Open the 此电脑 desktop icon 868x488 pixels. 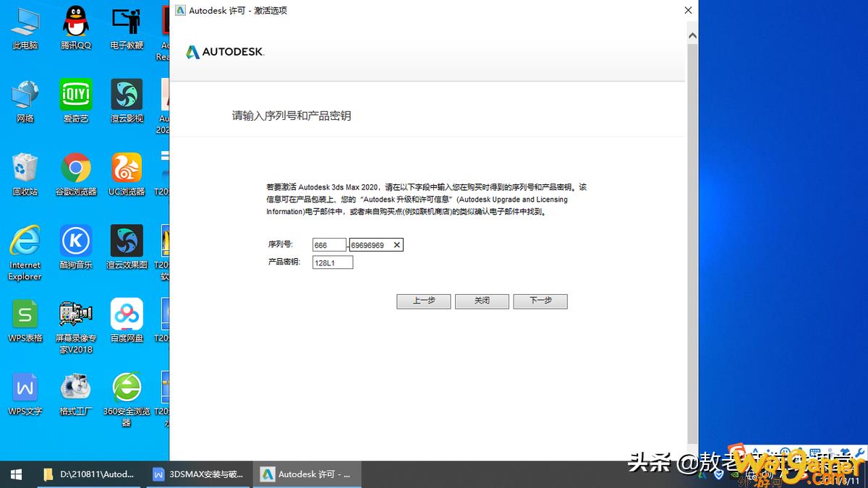[x=25, y=27]
